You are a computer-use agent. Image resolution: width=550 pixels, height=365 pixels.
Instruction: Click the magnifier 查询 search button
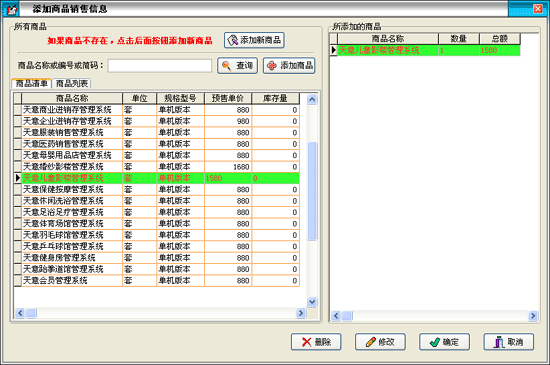click(x=237, y=66)
